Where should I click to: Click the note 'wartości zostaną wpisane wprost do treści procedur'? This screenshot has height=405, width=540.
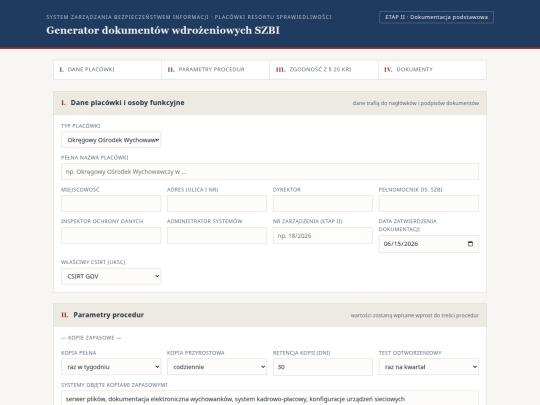pos(415,315)
